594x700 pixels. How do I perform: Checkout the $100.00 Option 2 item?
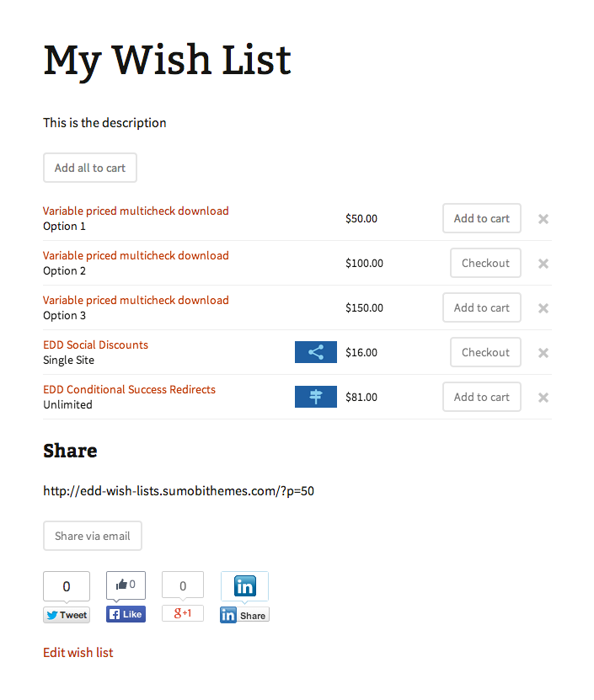(x=485, y=263)
